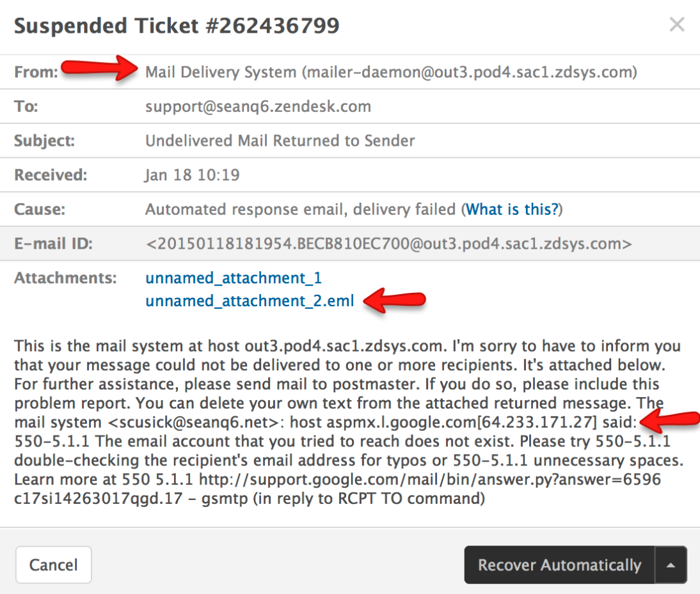The height and width of the screenshot is (594, 700).
Task: Click the red arrow next to 'said:'
Action: click(x=669, y=420)
